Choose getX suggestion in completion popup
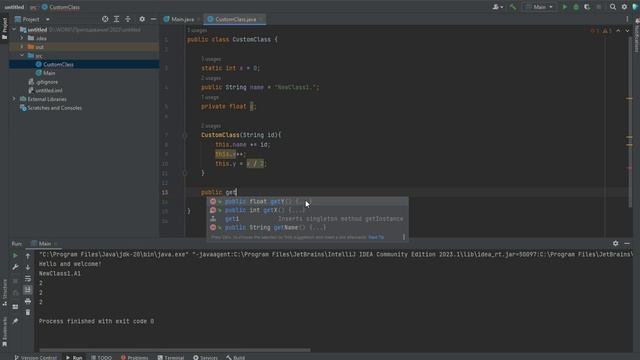 tap(307, 210)
